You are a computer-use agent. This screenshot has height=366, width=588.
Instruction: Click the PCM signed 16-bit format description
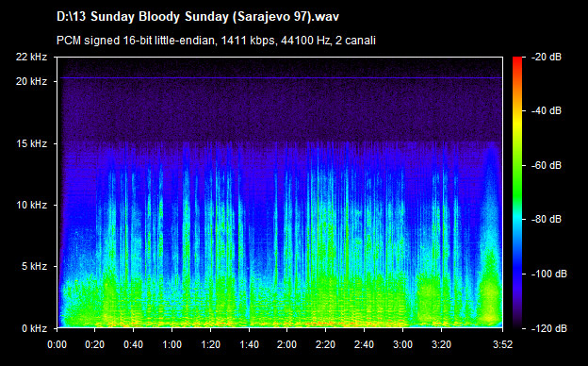pos(216,41)
